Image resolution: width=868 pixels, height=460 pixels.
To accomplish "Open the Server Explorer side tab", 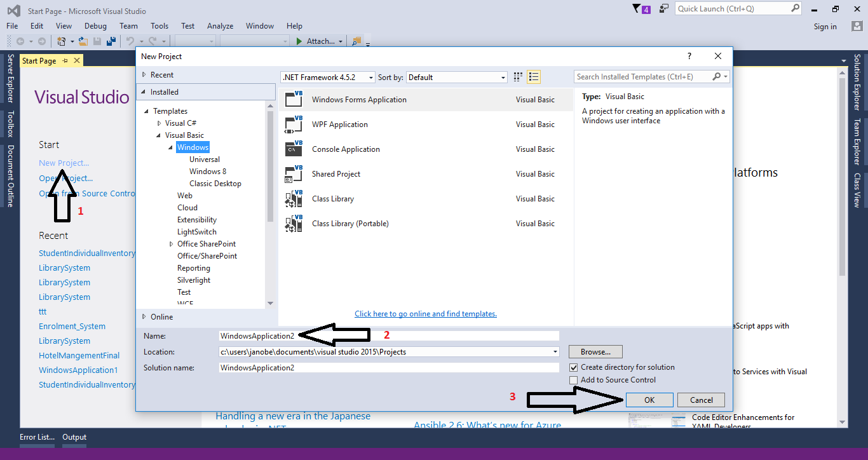I will [x=10, y=79].
